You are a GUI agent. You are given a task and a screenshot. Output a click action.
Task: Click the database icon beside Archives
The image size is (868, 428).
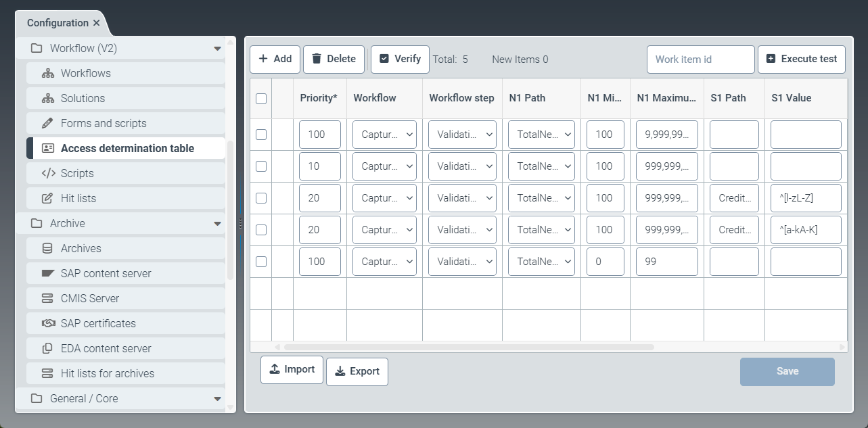click(47, 248)
